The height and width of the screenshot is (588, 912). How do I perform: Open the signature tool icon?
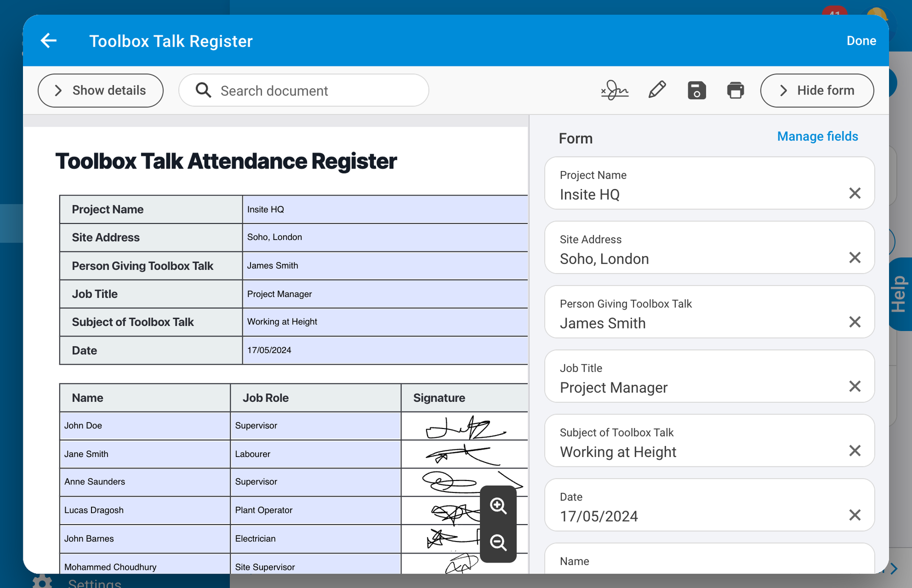[614, 90]
